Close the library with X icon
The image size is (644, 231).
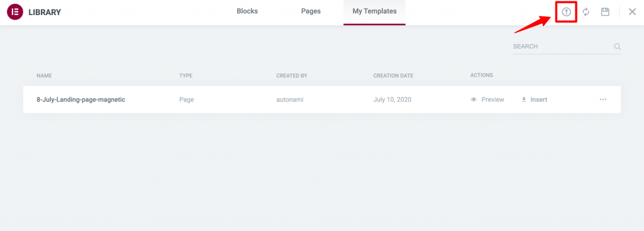tap(633, 12)
